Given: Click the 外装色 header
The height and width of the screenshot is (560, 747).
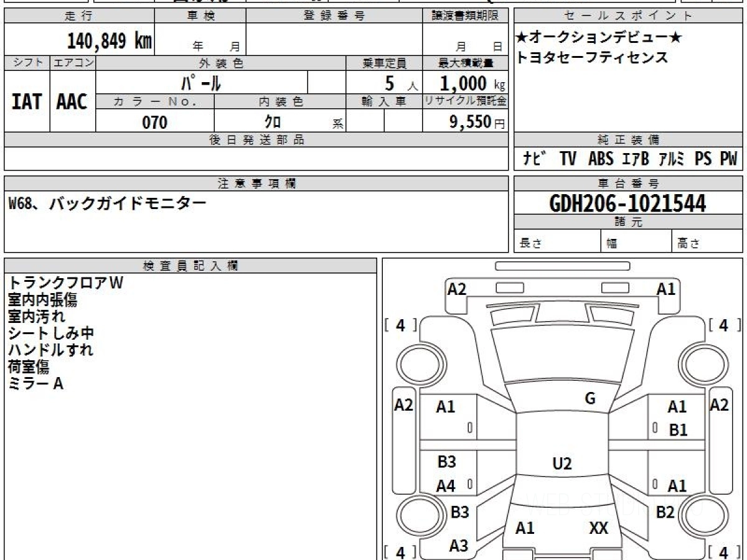Looking at the screenshot, I should click(221, 63).
